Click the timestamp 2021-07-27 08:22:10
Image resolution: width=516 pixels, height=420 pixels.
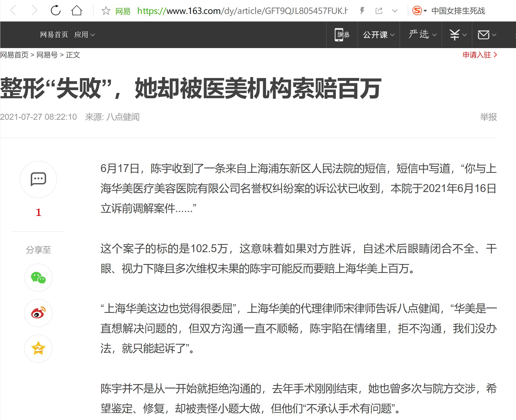[x=38, y=117]
